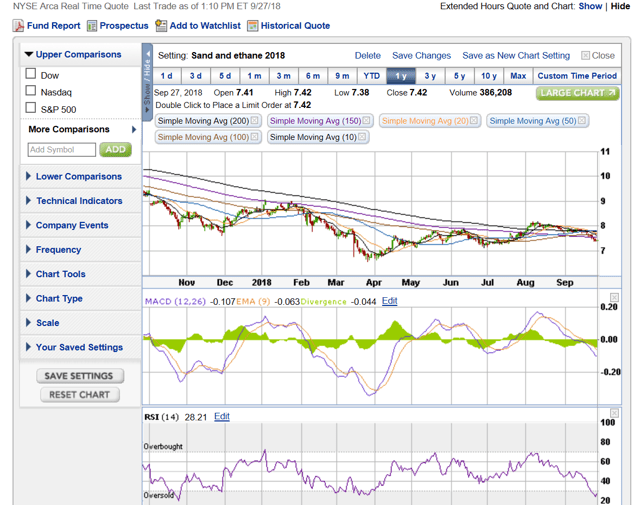The width and height of the screenshot is (640, 505).
Task: Select the 5 y time period tab
Action: (x=460, y=76)
